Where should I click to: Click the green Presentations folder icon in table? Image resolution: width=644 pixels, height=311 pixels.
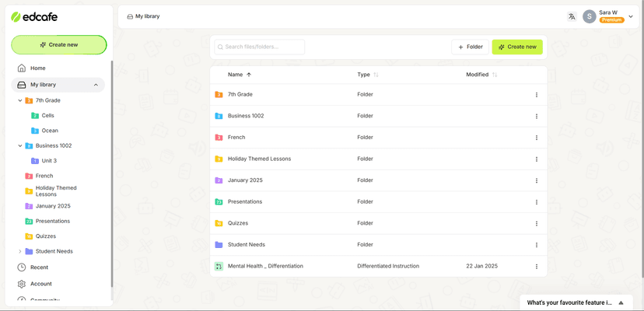(x=219, y=201)
